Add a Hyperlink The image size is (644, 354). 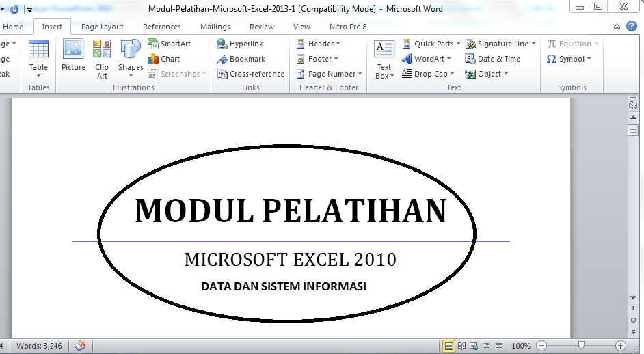[240, 44]
